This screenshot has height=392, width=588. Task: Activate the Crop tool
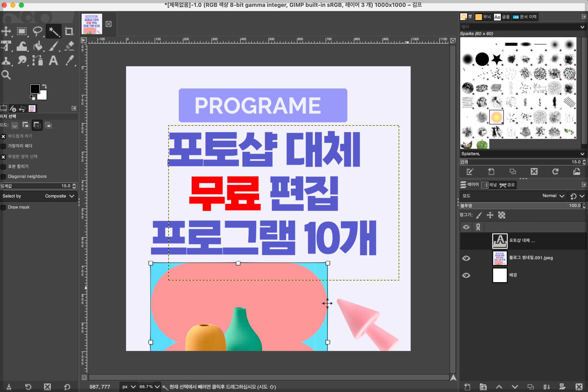point(69,31)
